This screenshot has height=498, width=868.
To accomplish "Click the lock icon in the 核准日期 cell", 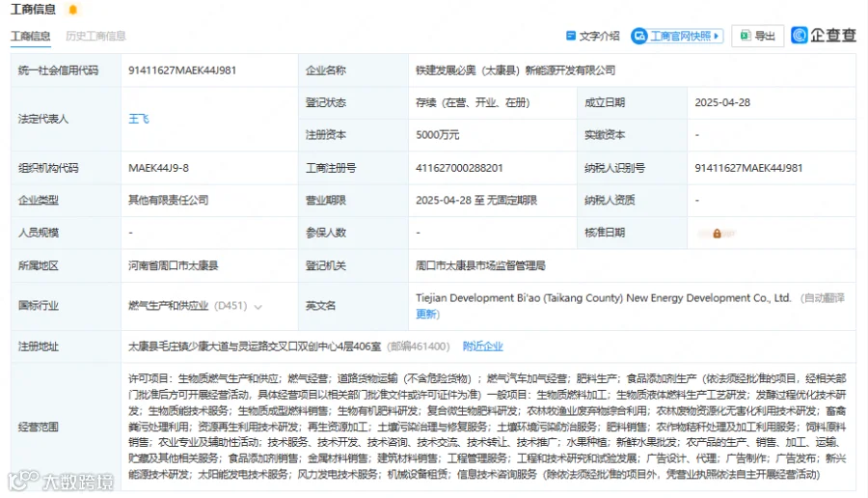I will click(x=717, y=234).
